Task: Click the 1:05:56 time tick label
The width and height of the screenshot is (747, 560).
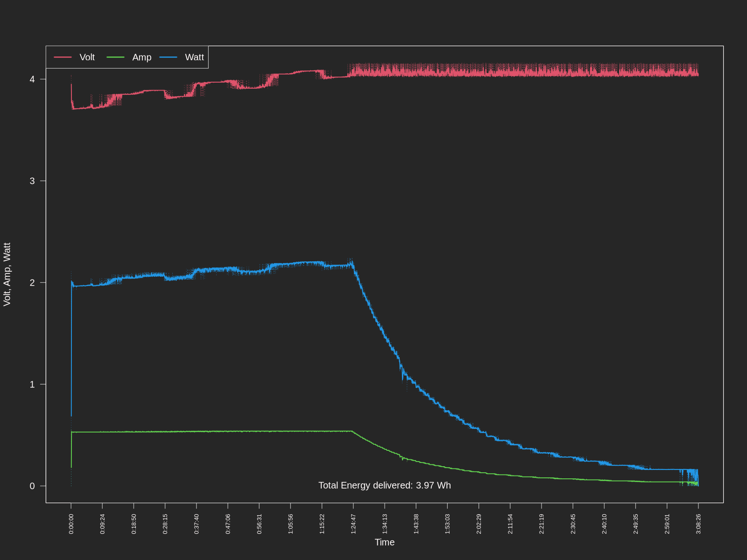Action: 291,524
